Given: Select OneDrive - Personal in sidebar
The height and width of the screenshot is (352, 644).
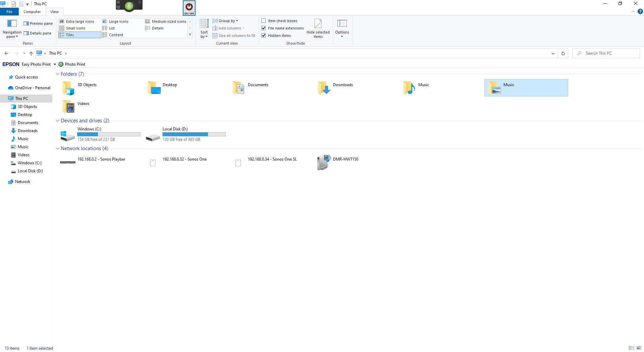Looking at the screenshot, I should click(30, 88).
